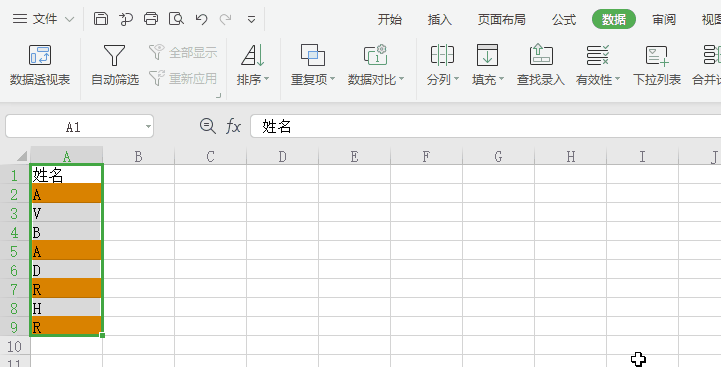The width and height of the screenshot is (721, 367).
Task: Select column H header
Action: 571,156
